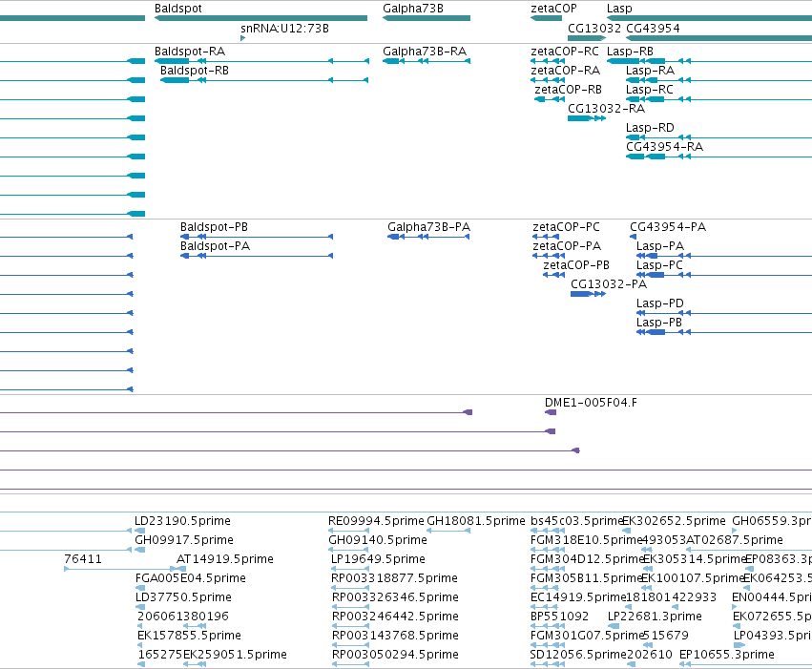Click the AT02687.5prime EST label

735,540
